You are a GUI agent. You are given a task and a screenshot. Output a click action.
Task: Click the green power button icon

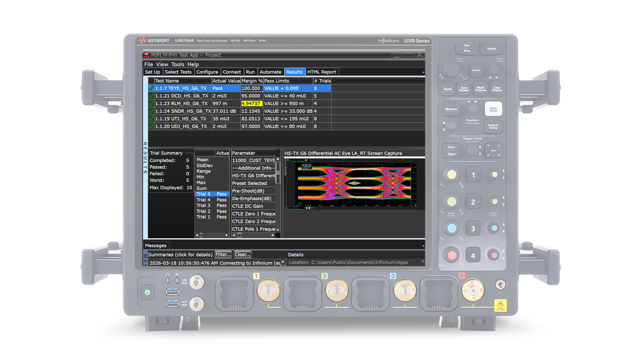147,292
